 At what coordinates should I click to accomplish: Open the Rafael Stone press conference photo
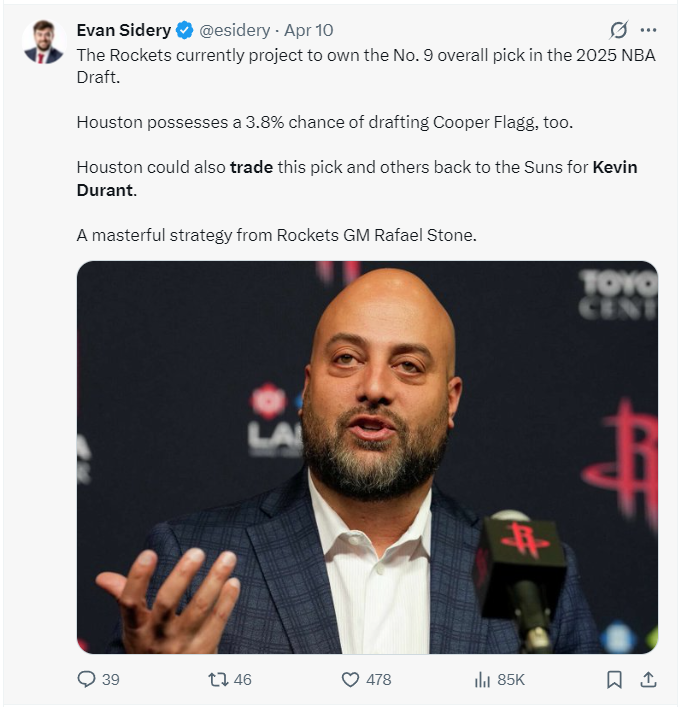(x=367, y=457)
